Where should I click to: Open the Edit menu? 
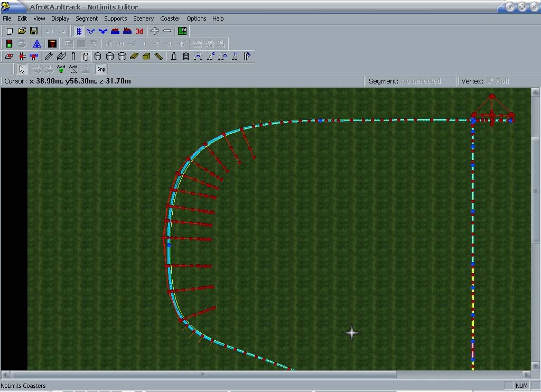22,18
